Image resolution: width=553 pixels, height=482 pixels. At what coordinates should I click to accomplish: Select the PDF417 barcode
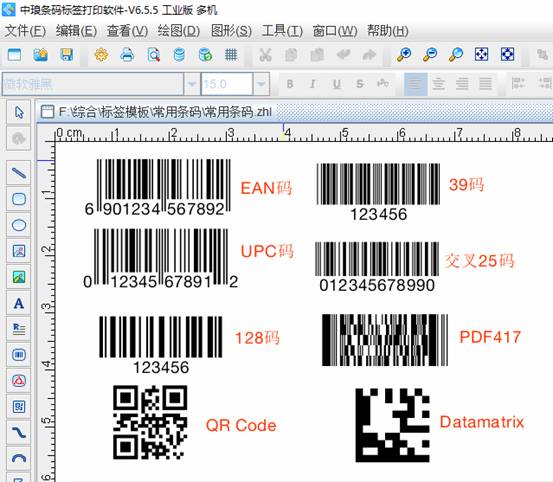coord(385,340)
